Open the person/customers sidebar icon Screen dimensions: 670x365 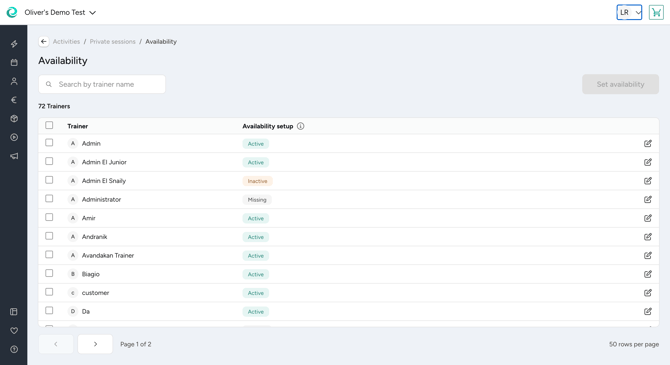[x=14, y=81]
